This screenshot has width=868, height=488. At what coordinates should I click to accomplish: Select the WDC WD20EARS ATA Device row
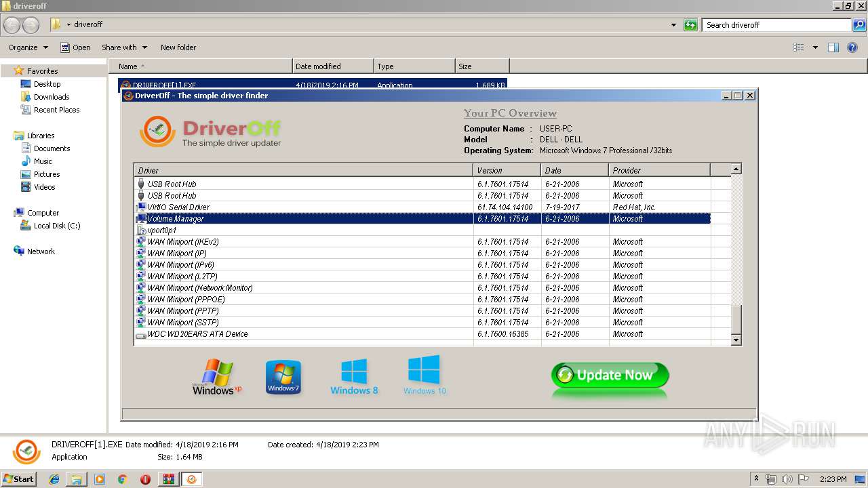(x=422, y=334)
